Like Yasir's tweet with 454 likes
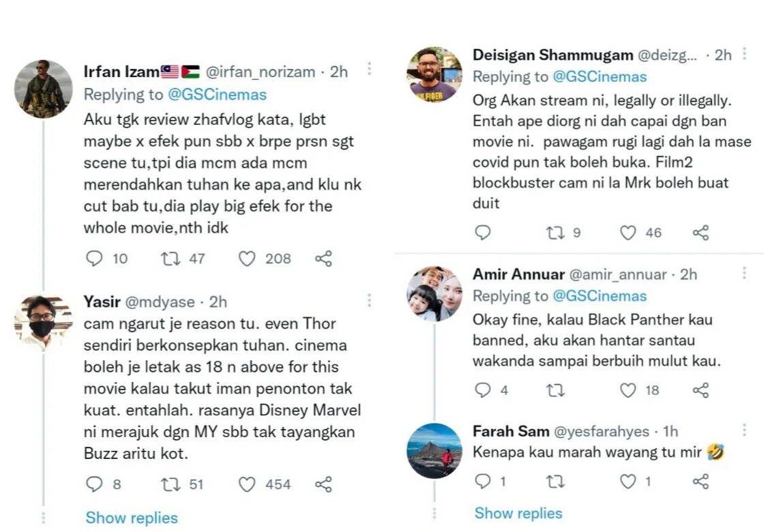Image resolution: width=783 pixels, height=532 pixels. coord(247,484)
